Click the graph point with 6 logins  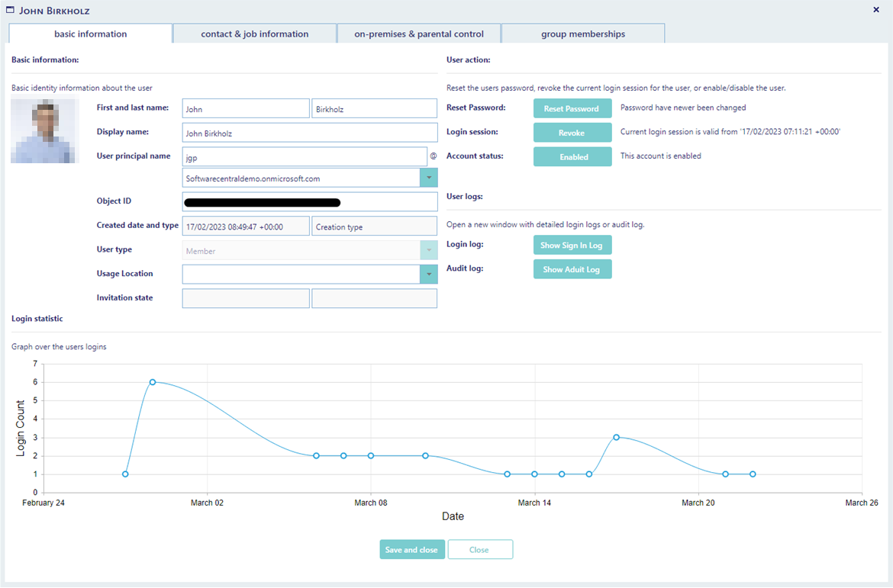click(153, 382)
